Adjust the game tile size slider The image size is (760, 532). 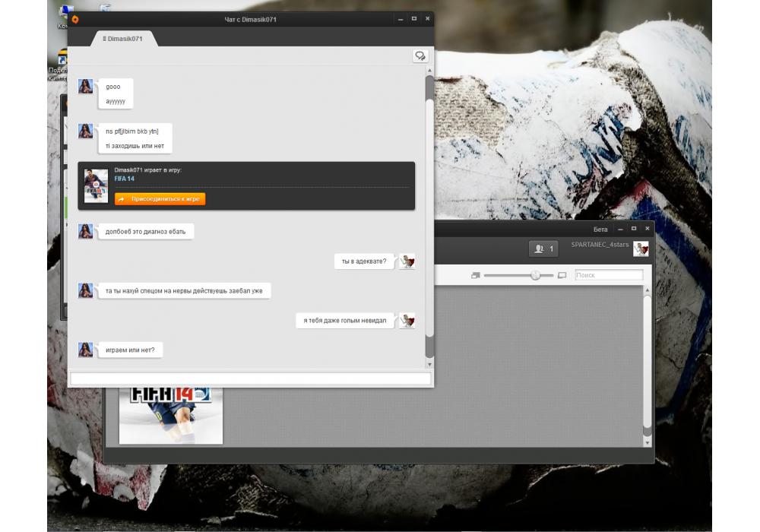coord(536,275)
